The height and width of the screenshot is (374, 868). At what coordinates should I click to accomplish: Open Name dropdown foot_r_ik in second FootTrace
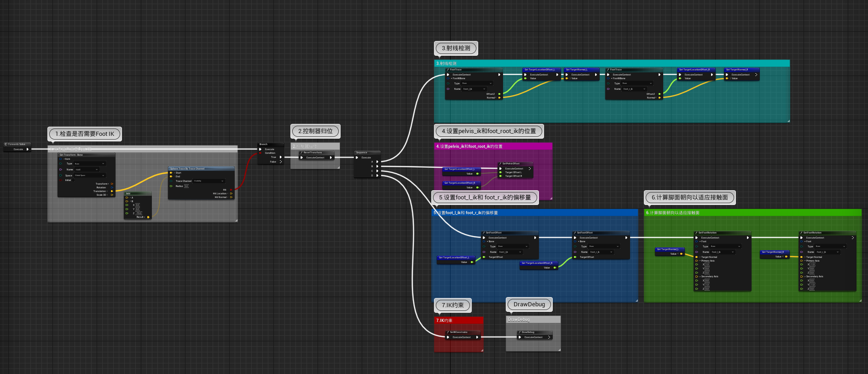point(634,89)
